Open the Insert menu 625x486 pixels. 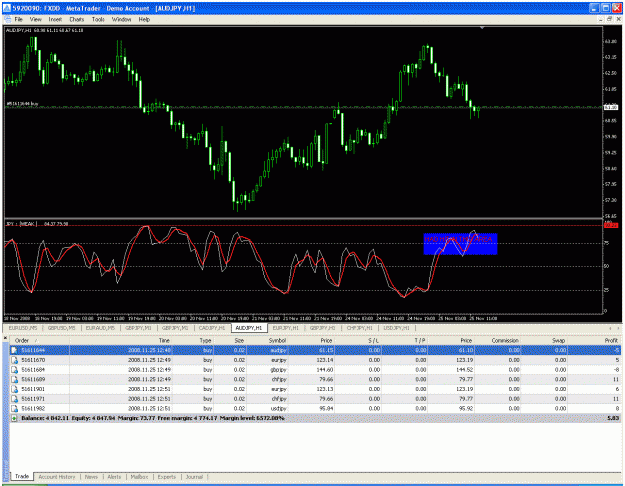point(55,19)
